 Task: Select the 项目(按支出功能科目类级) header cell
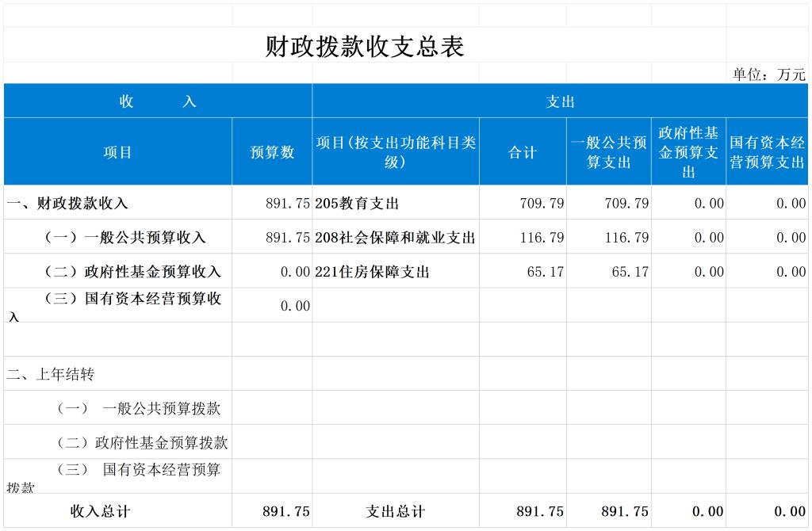396,152
